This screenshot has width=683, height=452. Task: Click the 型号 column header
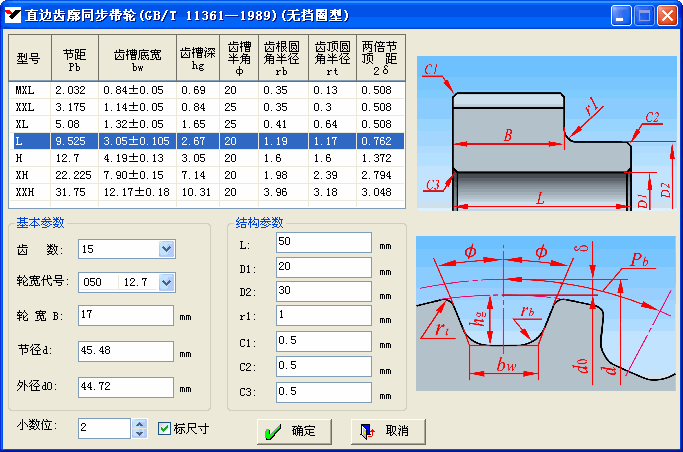[x=30, y=58]
